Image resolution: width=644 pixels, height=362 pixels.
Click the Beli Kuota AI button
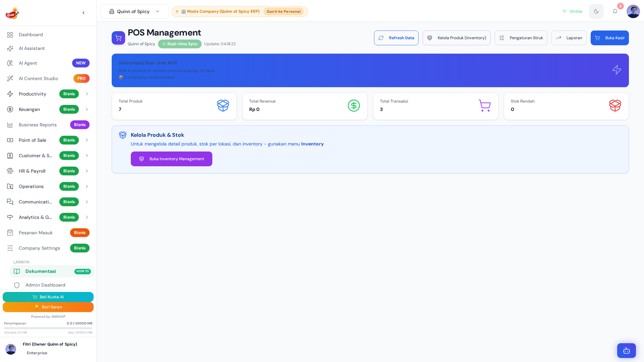[x=48, y=297]
